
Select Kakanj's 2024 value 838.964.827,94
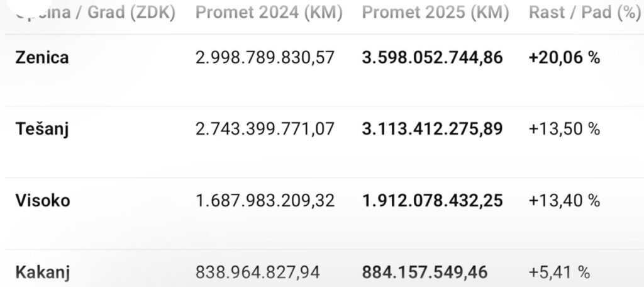258,273
